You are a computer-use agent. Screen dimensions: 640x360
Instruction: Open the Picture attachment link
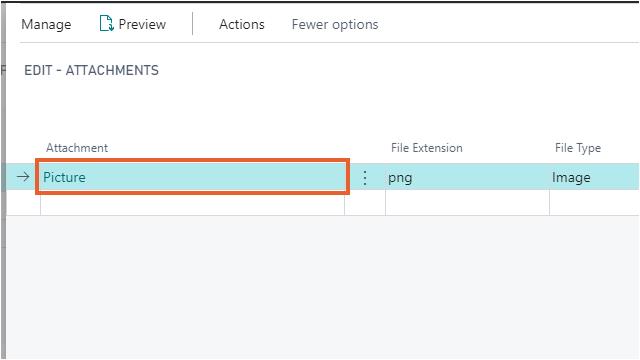coord(64,177)
